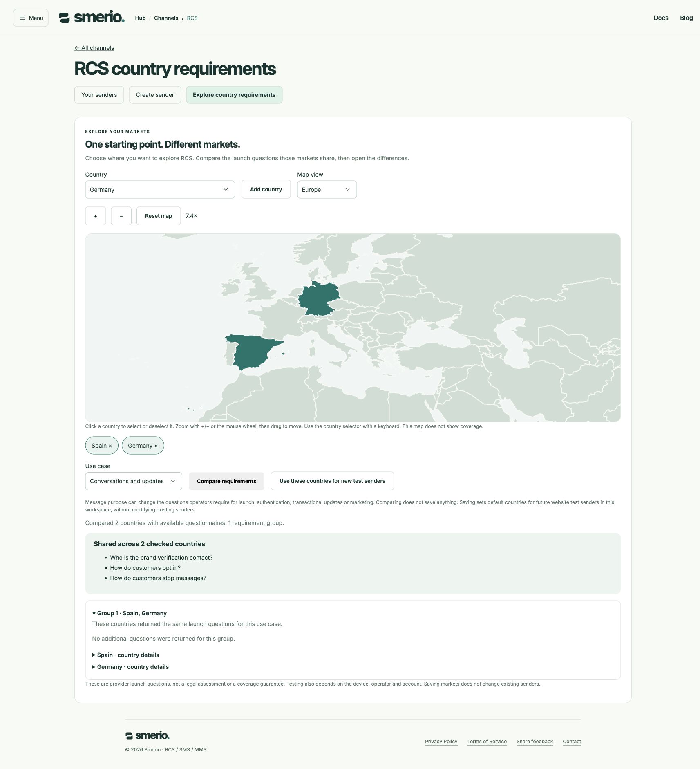Open the hamburger Menu button
Image resolution: width=700 pixels, height=769 pixels.
(31, 18)
